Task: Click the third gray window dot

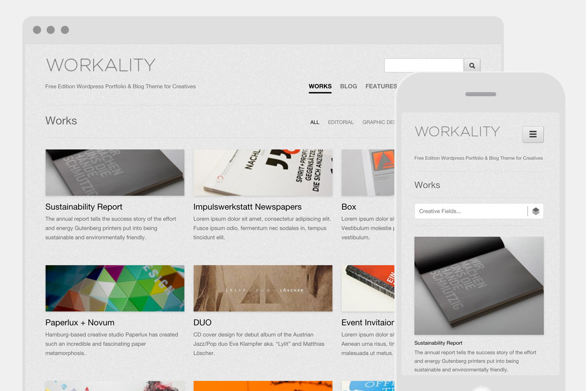Action: click(x=65, y=30)
